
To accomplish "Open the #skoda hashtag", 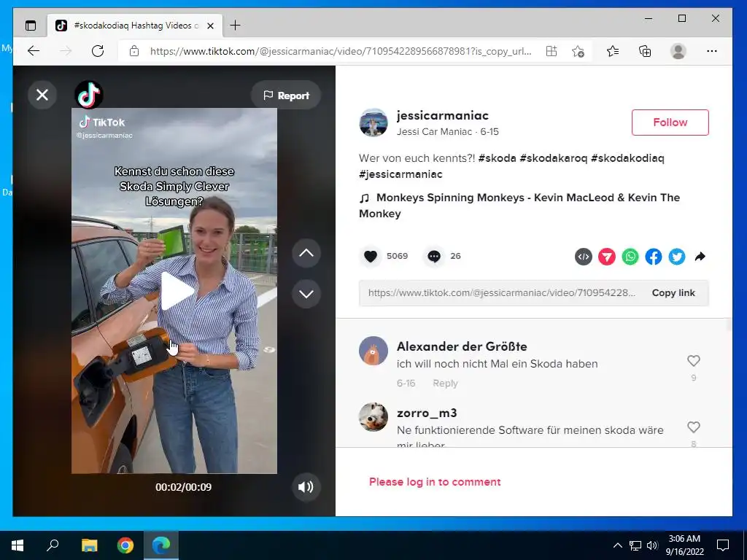I will (497, 158).
